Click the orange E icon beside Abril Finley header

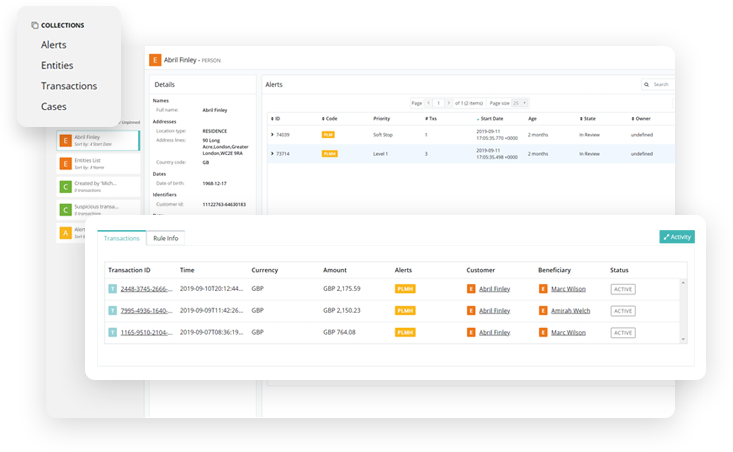154,60
